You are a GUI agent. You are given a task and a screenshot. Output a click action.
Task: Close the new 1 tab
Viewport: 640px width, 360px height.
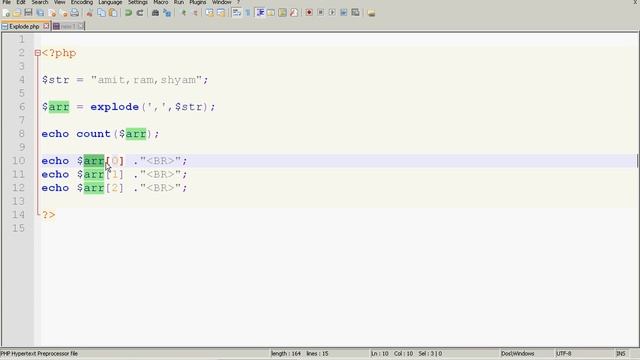(80, 27)
